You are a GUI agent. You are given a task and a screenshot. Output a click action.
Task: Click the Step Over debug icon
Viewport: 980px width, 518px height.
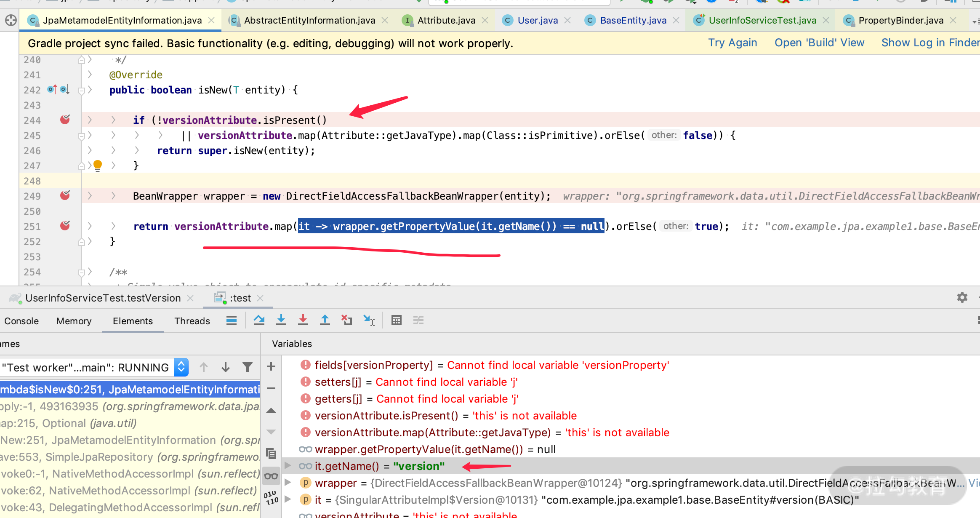click(259, 320)
